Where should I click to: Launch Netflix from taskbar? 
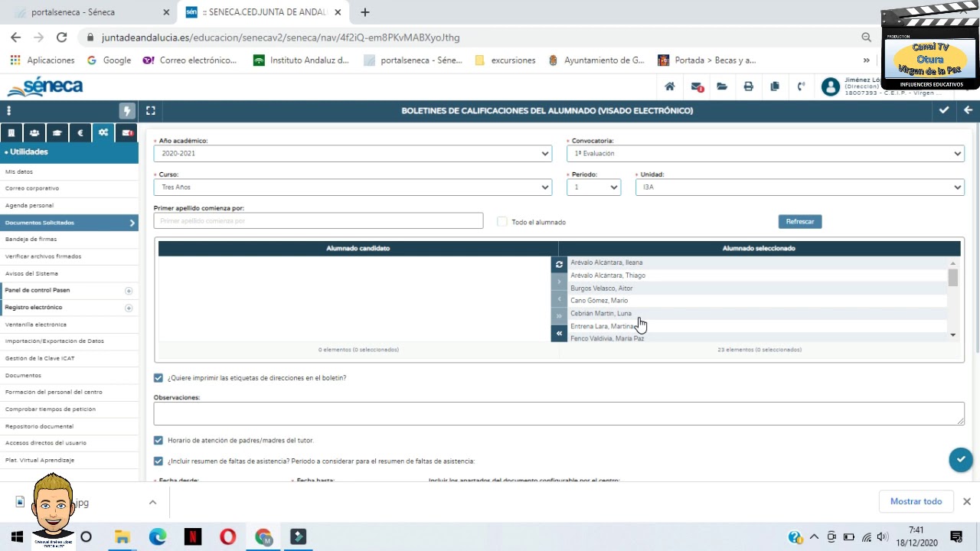pos(193,536)
